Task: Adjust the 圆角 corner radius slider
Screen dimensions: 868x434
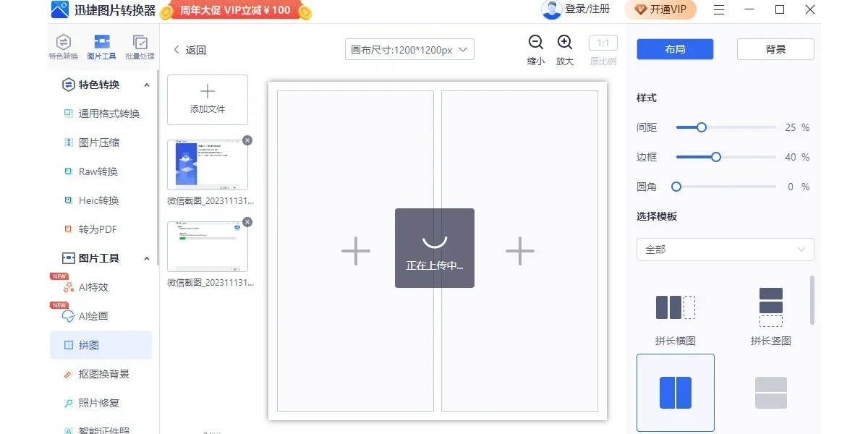Action: (x=723, y=187)
